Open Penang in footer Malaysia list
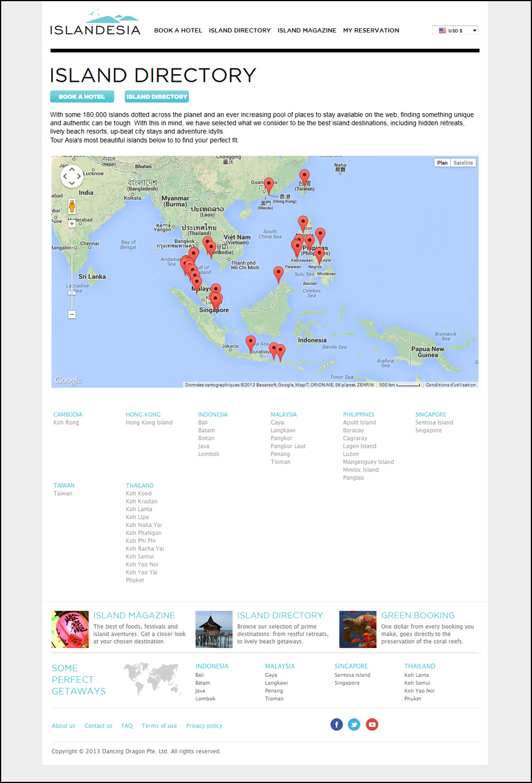 (x=274, y=691)
